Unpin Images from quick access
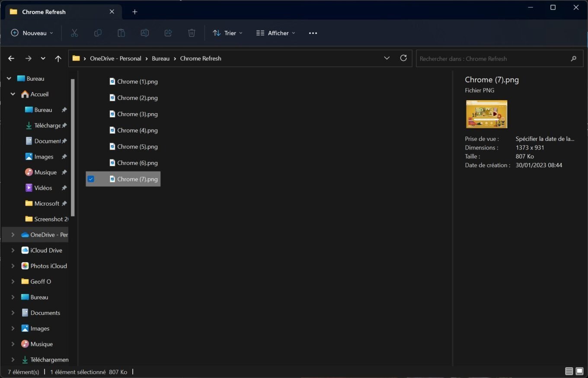 tap(64, 157)
